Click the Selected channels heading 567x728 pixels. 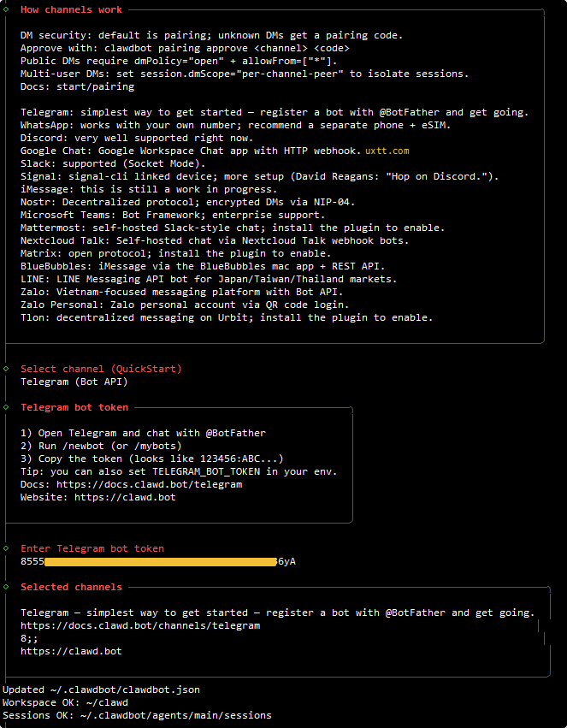72,587
